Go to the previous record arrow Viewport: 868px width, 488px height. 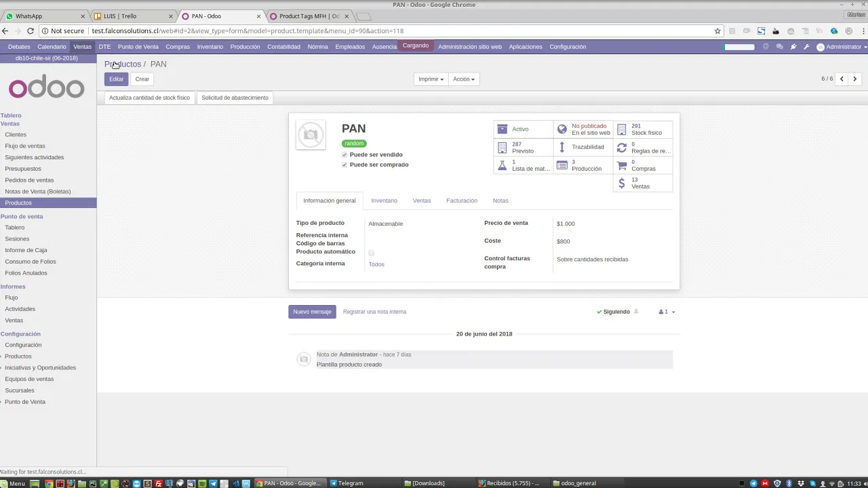pyautogui.click(x=842, y=79)
